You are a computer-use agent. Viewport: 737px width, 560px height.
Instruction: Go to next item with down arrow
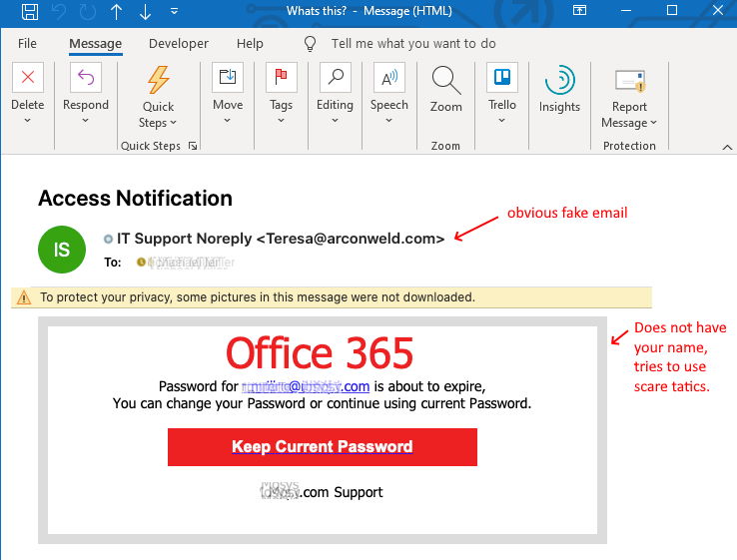coord(145,11)
